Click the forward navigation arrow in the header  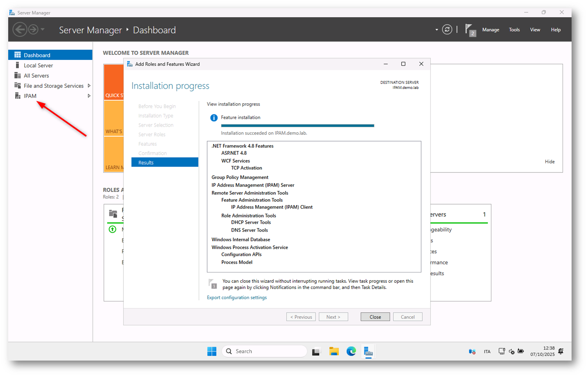click(33, 29)
